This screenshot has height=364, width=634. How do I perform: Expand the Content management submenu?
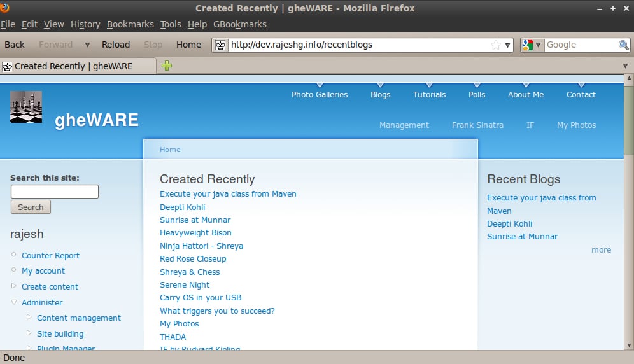(29, 318)
